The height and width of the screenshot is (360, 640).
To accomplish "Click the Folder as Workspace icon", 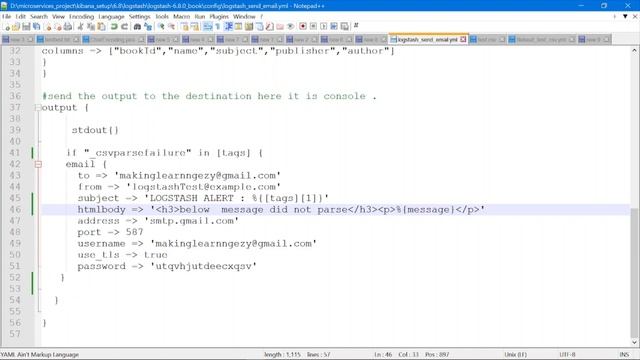I will point(280,27).
